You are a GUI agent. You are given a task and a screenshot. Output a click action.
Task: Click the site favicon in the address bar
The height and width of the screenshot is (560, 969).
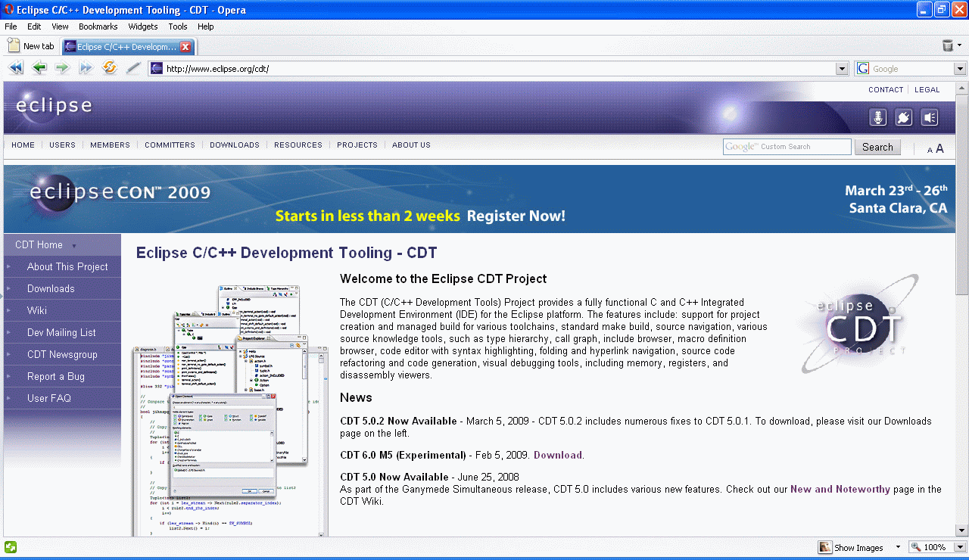coord(157,68)
